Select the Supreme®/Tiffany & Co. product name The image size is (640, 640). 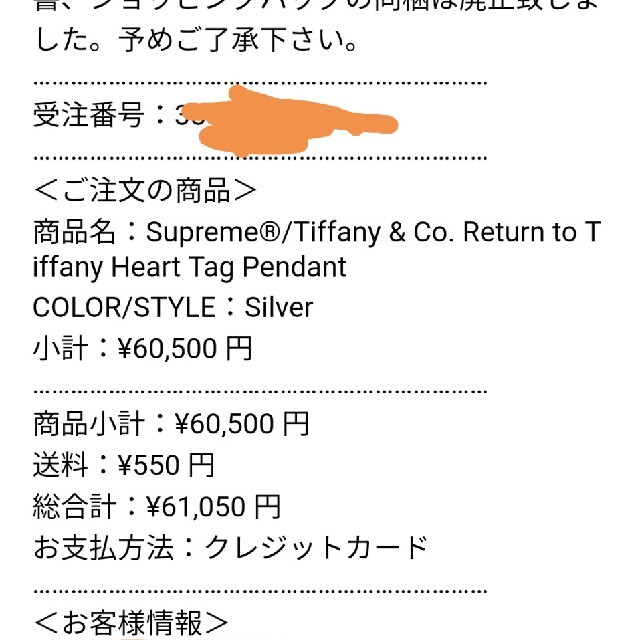[x=317, y=249]
